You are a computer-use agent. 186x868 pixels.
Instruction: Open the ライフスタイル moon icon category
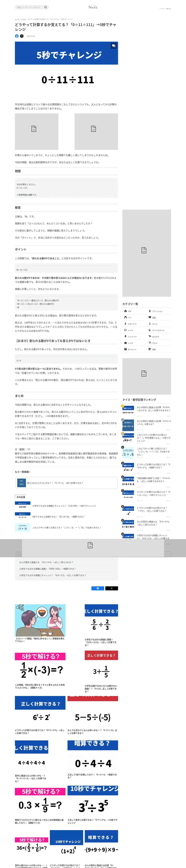pyautogui.click(x=150, y=330)
